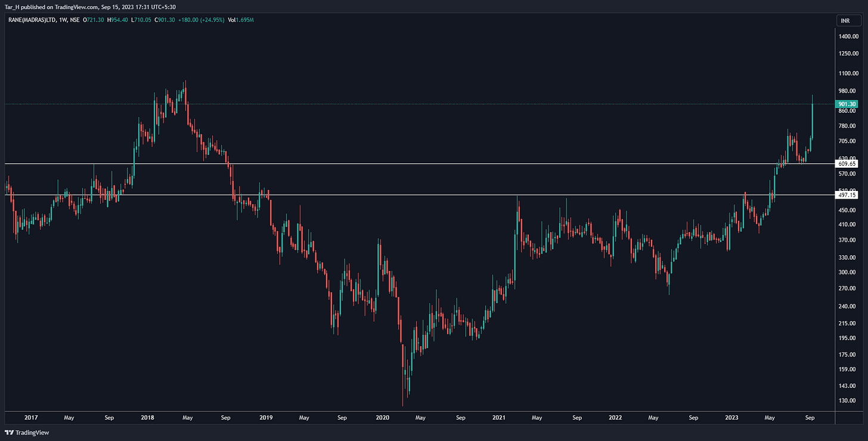The height and width of the screenshot is (441, 868).
Task: Click the 215.00 price axis label
Action: (848, 323)
